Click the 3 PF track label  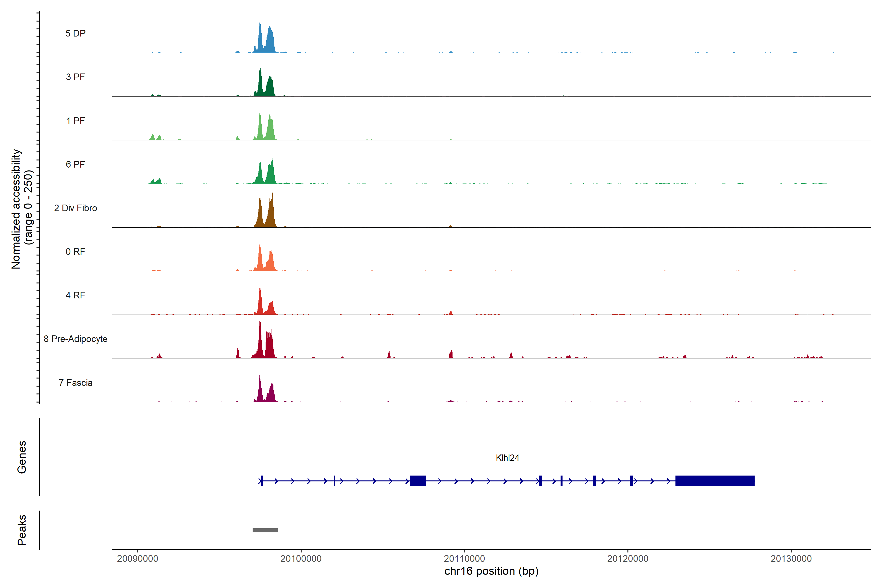click(x=75, y=77)
